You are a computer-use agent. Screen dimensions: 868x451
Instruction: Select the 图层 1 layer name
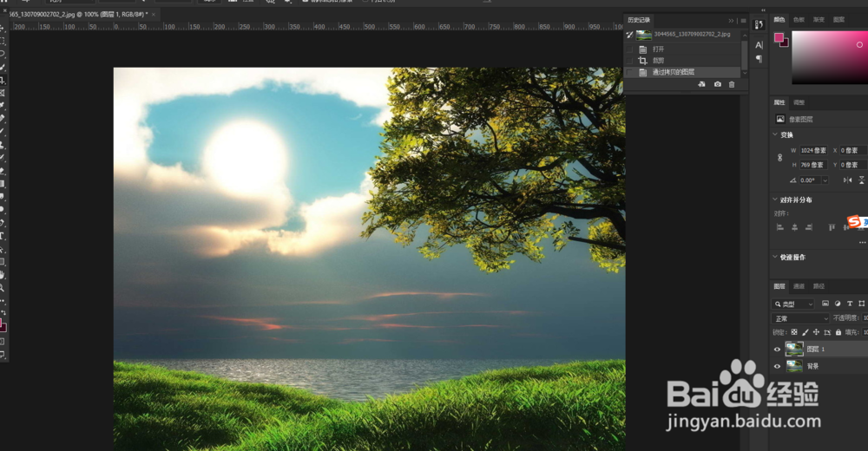coord(815,350)
